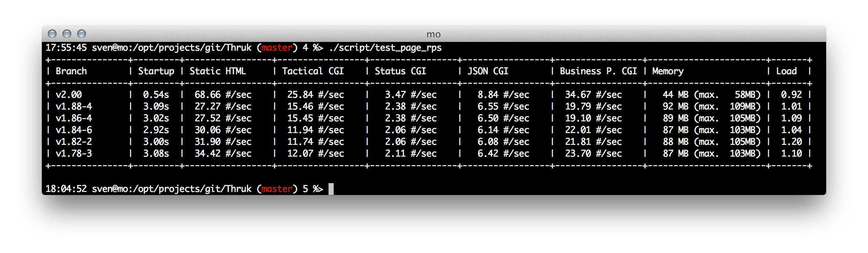The width and height of the screenshot is (868, 253).
Task: Click red "master" in the 18:04:52 prompt
Action: (x=277, y=189)
